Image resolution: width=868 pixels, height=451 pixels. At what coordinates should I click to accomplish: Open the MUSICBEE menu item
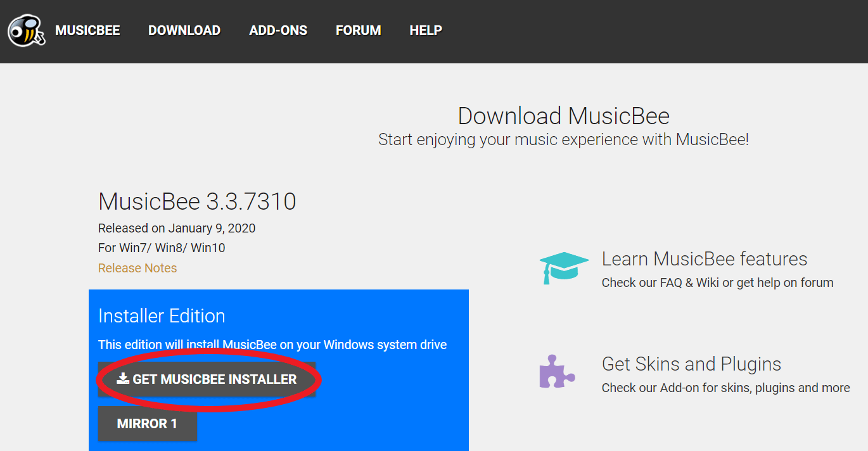[x=87, y=30]
